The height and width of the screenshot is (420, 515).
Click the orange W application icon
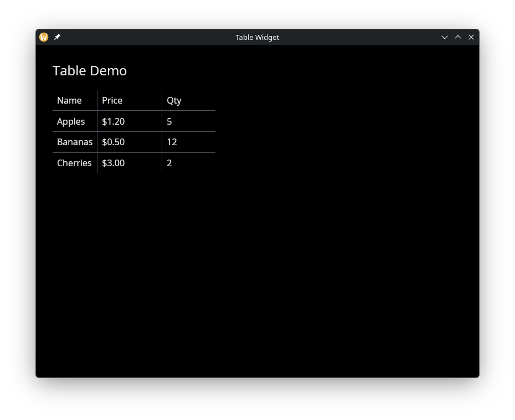(44, 37)
